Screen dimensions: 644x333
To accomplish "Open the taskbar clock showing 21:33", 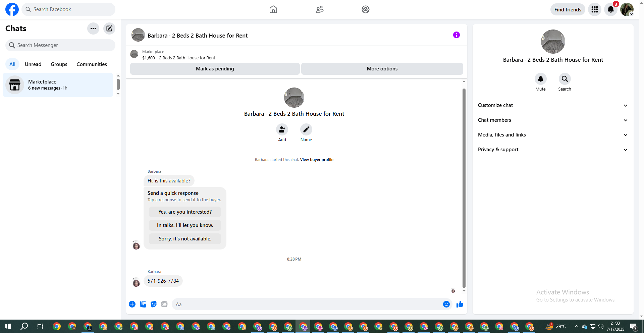I will click(615, 326).
